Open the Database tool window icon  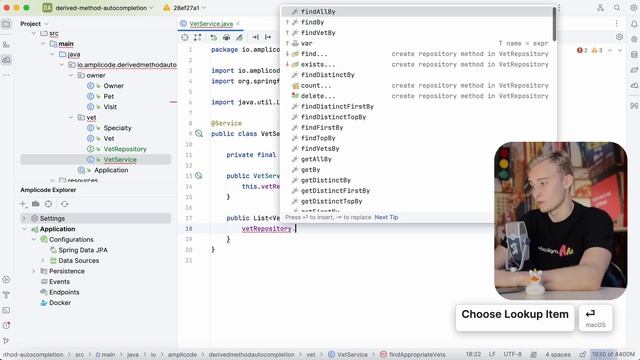coord(634,55)
